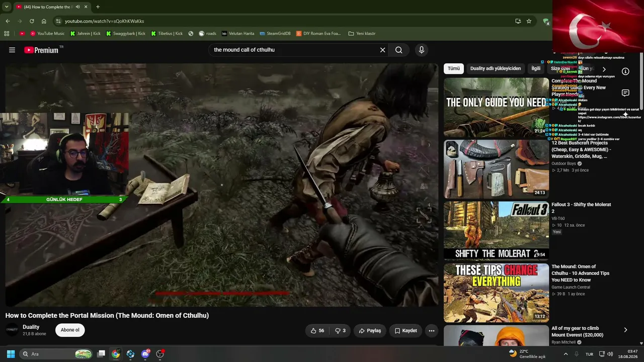This screenshot has width=644, height=362.
Task: Open 'The Only Guide You Need' thumbnail
Action: 496,107
